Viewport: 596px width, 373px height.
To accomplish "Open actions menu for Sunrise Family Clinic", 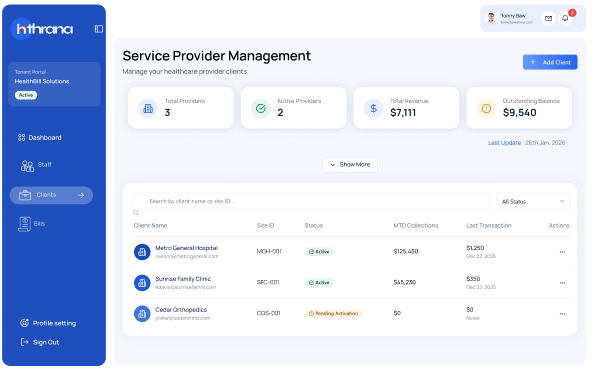I will [x=562, y=283].
